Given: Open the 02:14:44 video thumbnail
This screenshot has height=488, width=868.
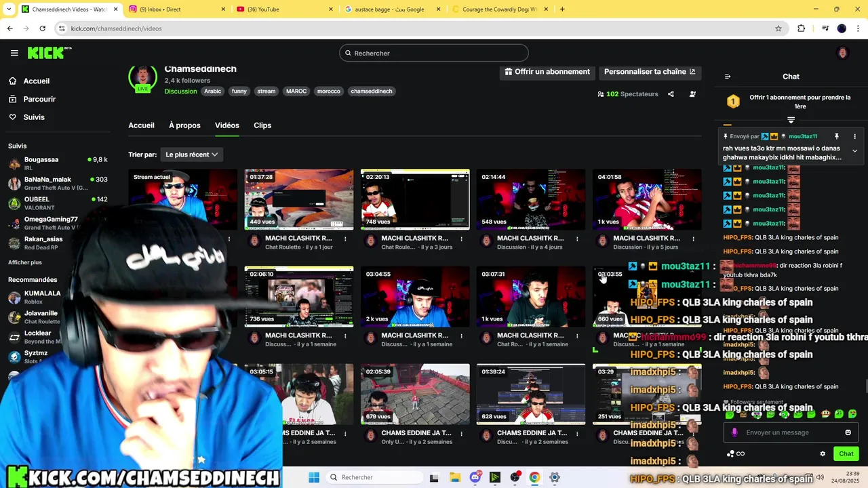Looking at the screenshot, I should click(531, 200).
